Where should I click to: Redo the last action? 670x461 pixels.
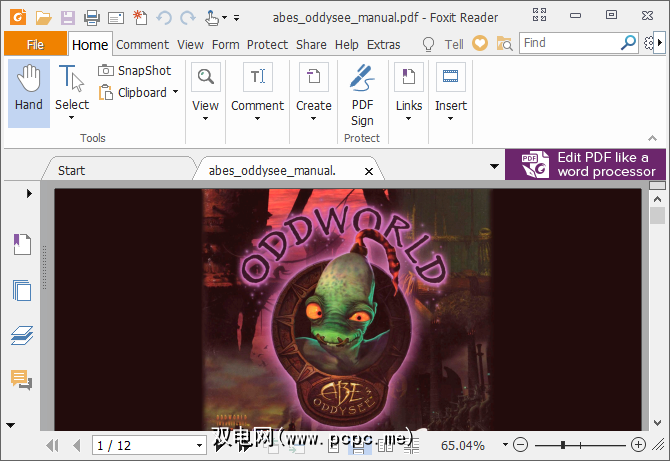[x=188, y=18]
